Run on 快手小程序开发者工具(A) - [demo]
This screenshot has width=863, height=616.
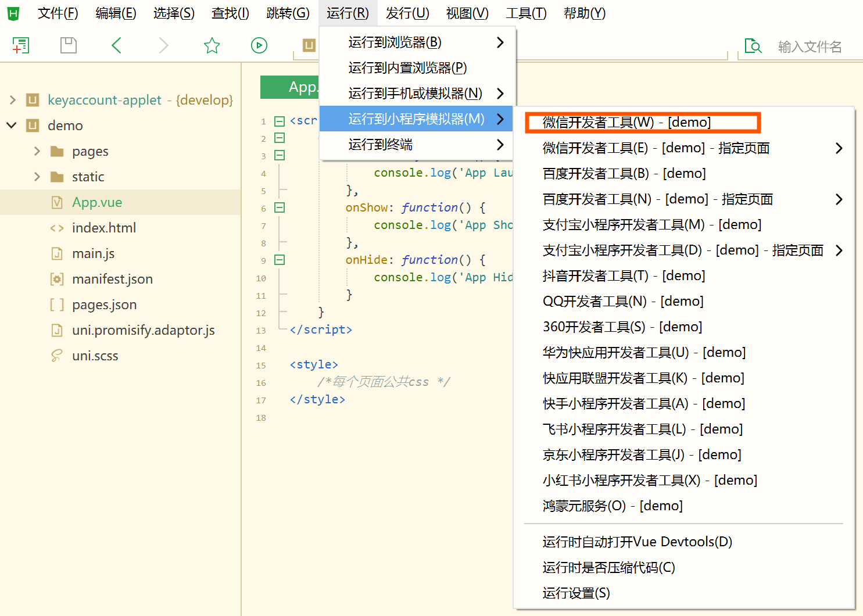tap(684, 403)
